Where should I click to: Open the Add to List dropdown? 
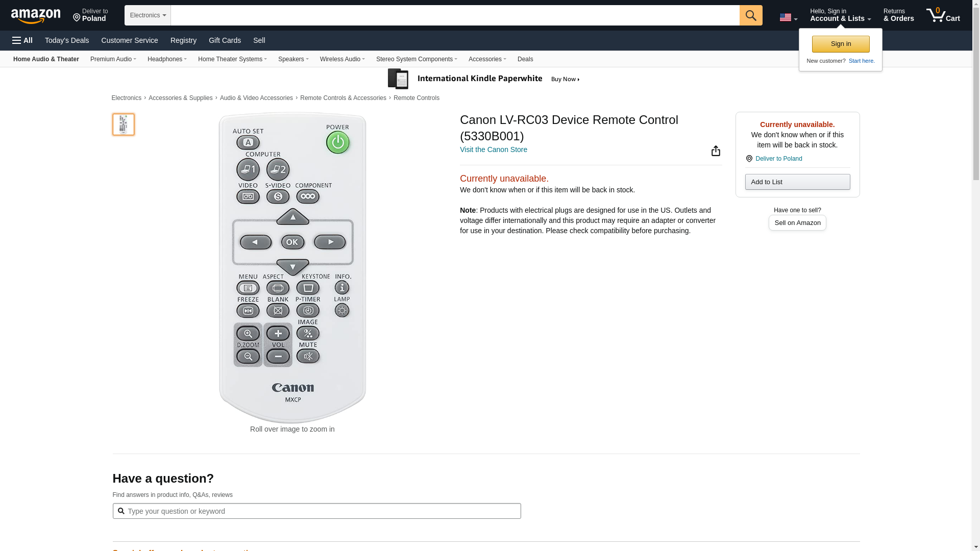point(797,182)
